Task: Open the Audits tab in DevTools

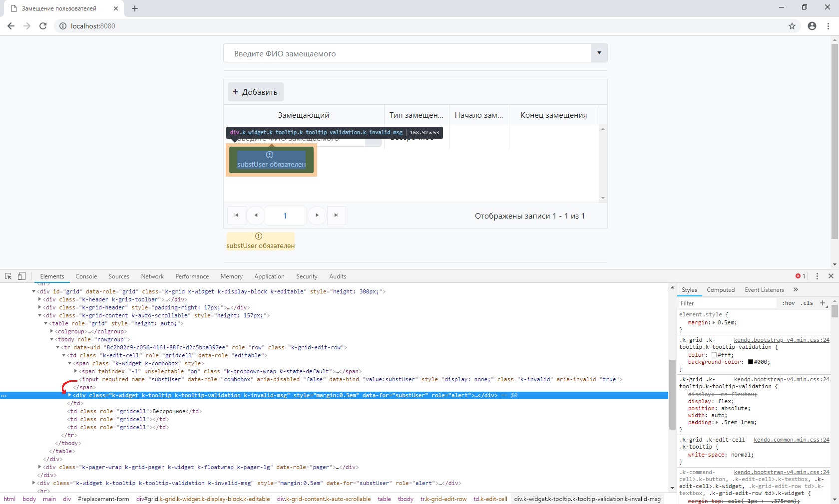Action: [338, 276]
